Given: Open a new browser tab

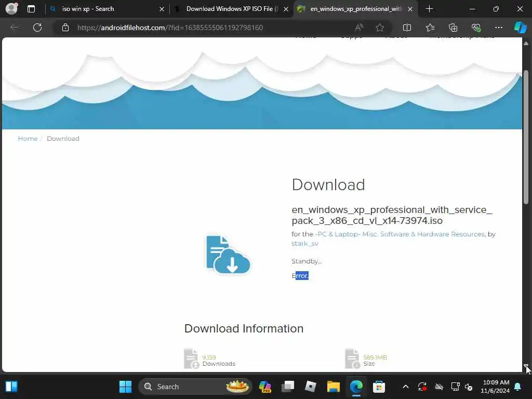Looking at the screenshot, I should pos(429,9).
